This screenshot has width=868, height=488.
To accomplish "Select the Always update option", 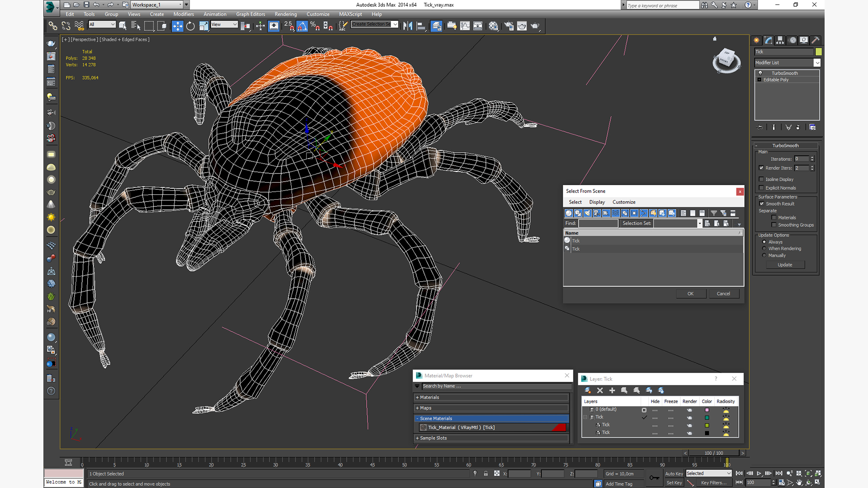I will coord(764,242).
